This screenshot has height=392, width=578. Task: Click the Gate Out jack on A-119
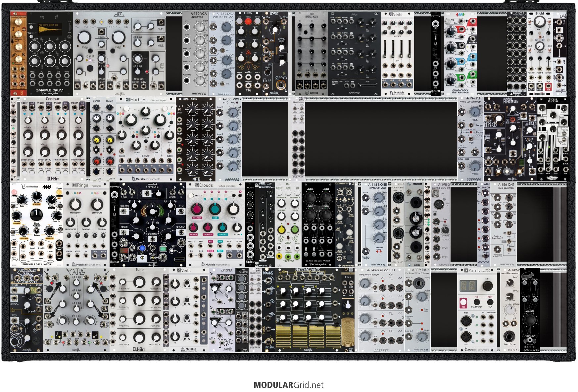409,337
